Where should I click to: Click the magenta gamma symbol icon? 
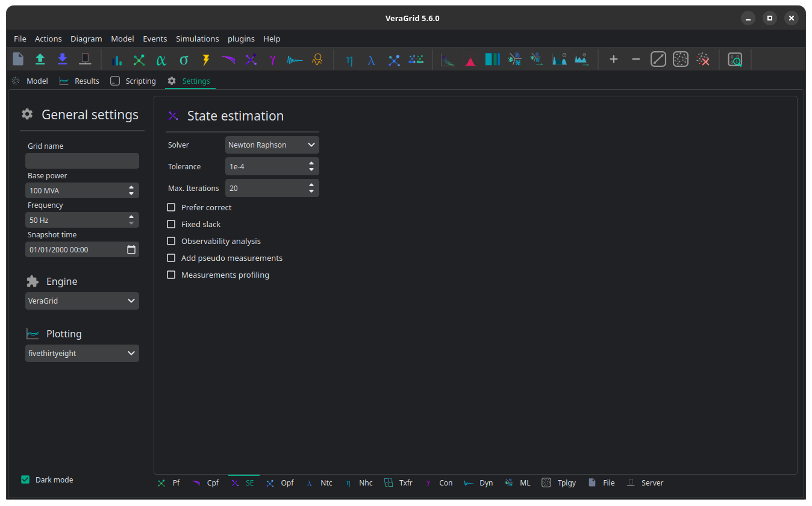pos(273,60)
